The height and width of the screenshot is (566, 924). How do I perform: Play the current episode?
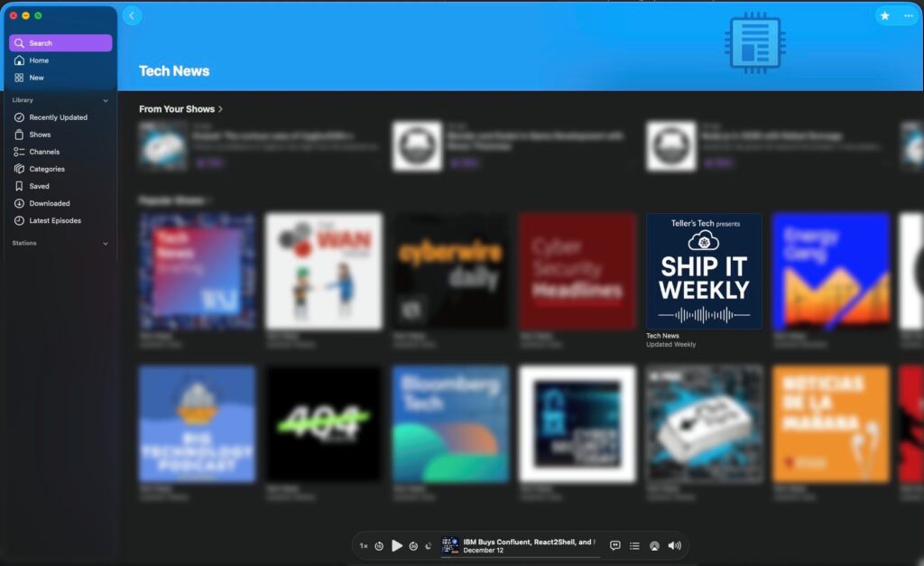[397, 545]
